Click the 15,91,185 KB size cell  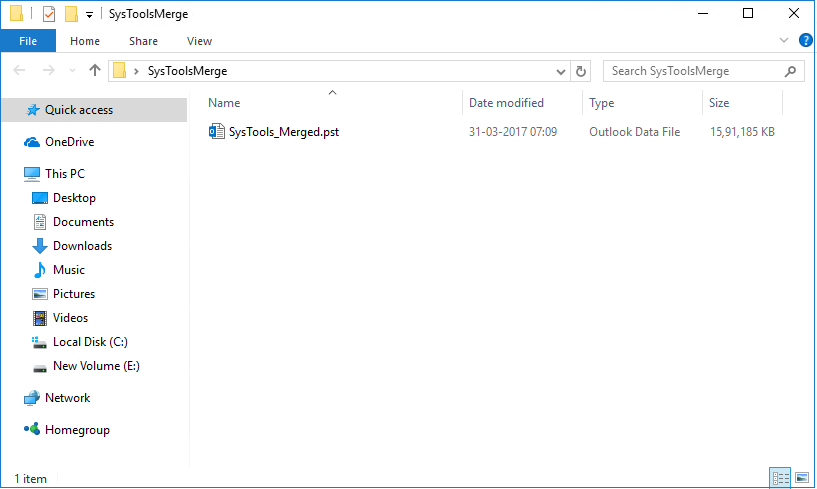pyautogui.click(x=742, y=132)
